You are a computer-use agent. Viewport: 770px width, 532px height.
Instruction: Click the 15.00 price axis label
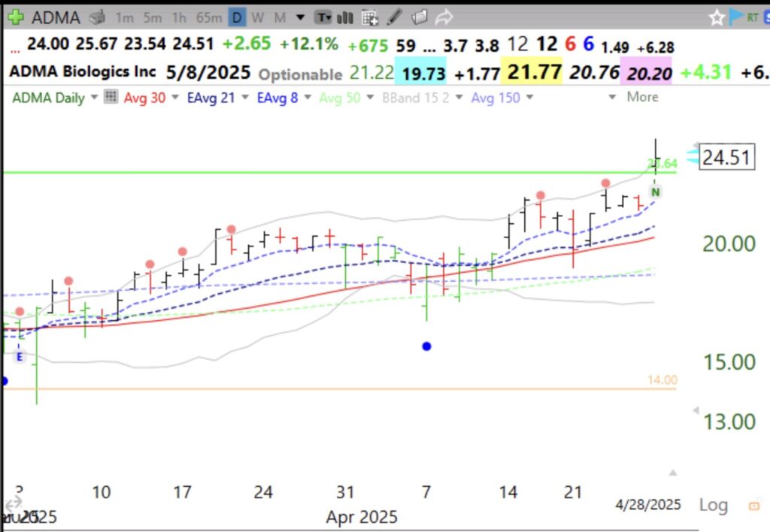click(729, 363)
